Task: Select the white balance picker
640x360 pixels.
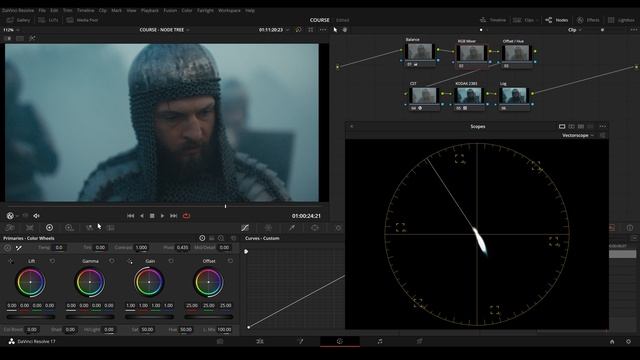Action: (x=19, y=248)
